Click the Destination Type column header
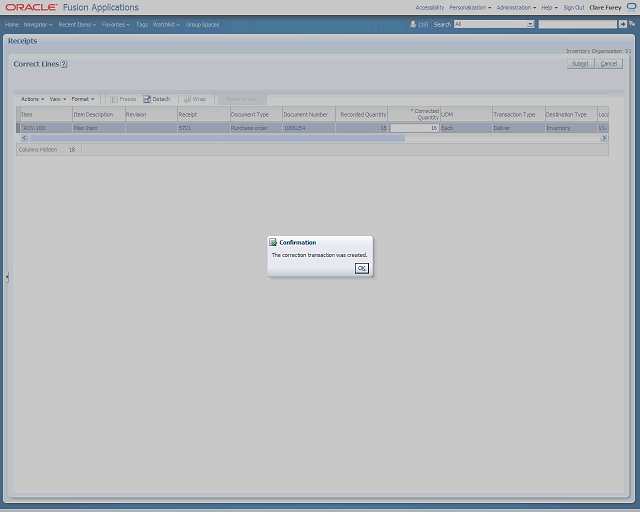This screenshot has width=640, height=512. click(571, 114)
